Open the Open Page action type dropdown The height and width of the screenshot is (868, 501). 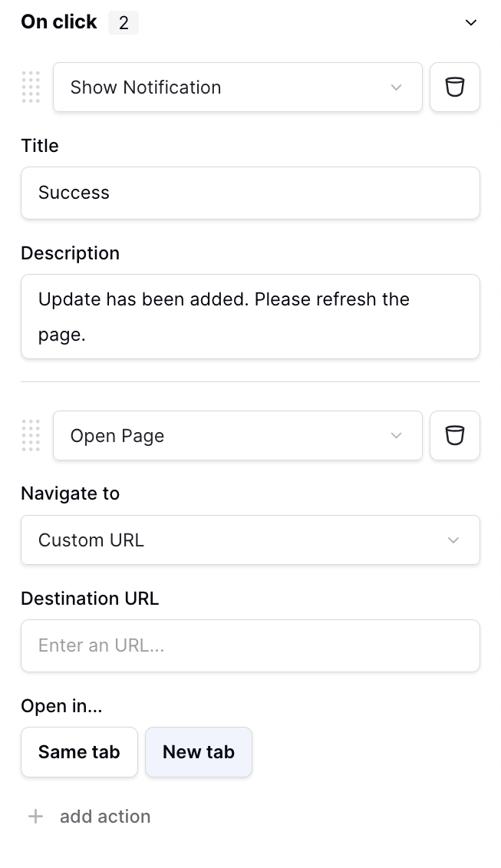[x=230, y=436]
